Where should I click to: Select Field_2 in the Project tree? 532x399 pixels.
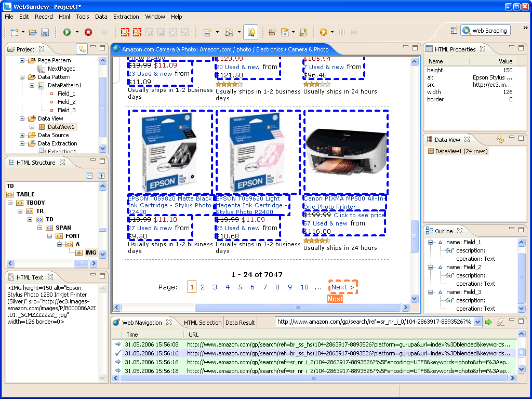click(x=66, y=102)
